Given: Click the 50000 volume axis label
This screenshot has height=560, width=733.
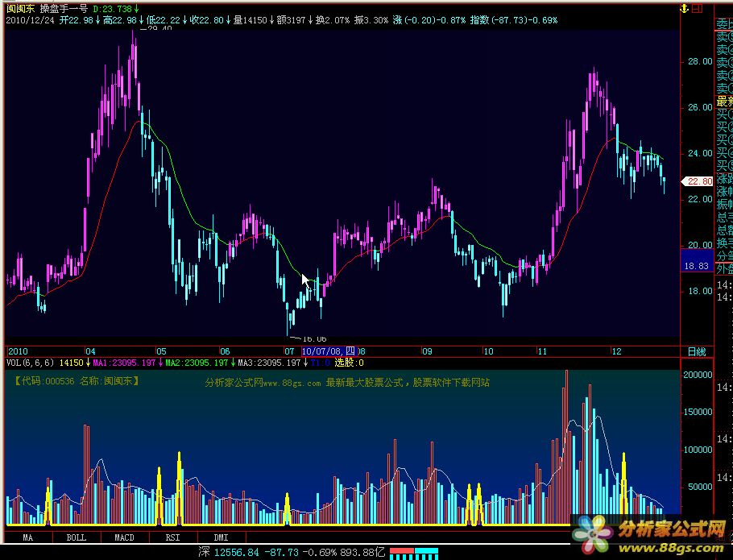Looking at the screenshot, I should point(700,487).
